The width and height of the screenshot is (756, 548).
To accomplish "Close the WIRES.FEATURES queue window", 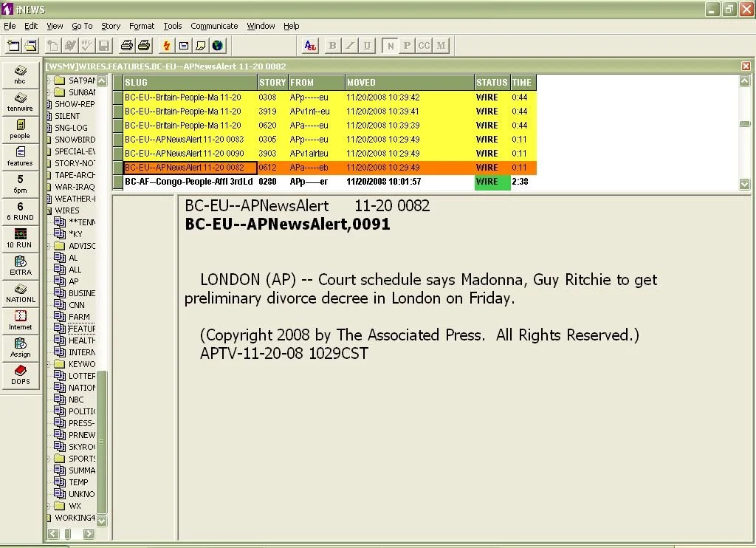I will click(x=746, y=66).
